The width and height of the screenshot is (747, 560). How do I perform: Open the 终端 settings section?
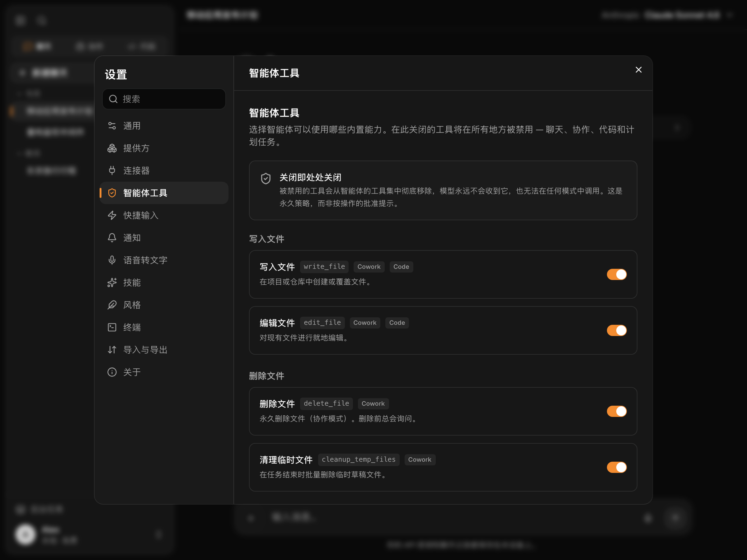point(164,327)
